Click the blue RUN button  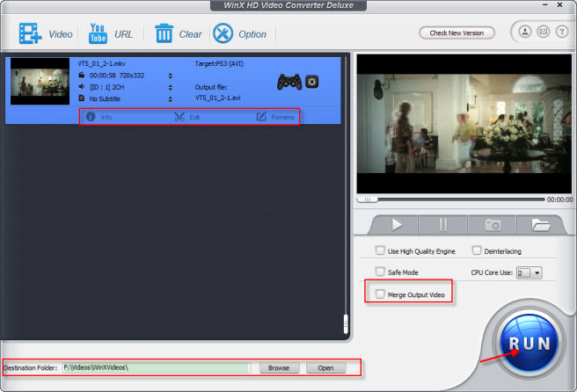(530, 343)
